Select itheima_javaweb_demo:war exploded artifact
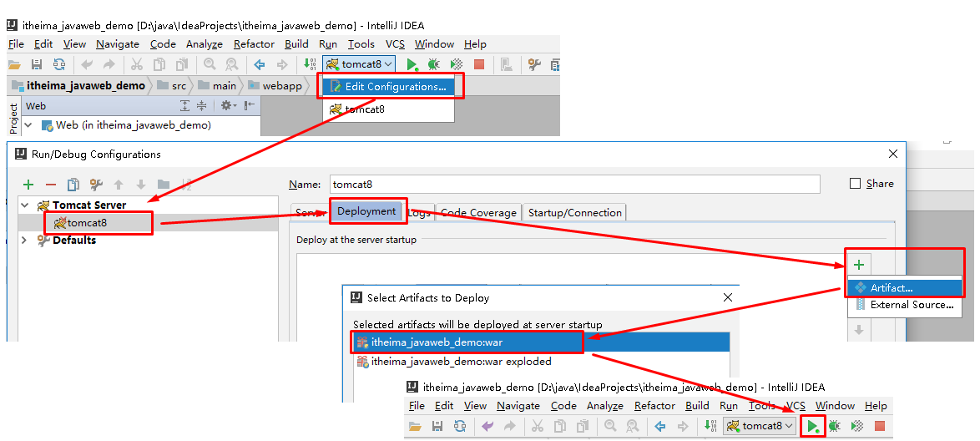This screenshot has width=980, height=441. pos(540,362)
